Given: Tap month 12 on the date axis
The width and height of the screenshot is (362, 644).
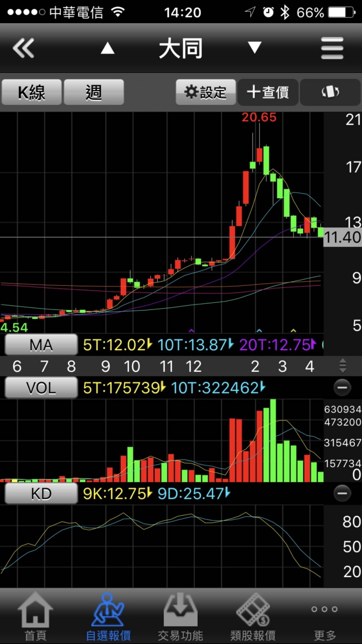Looking at the screenshot, I should [194, 366].
